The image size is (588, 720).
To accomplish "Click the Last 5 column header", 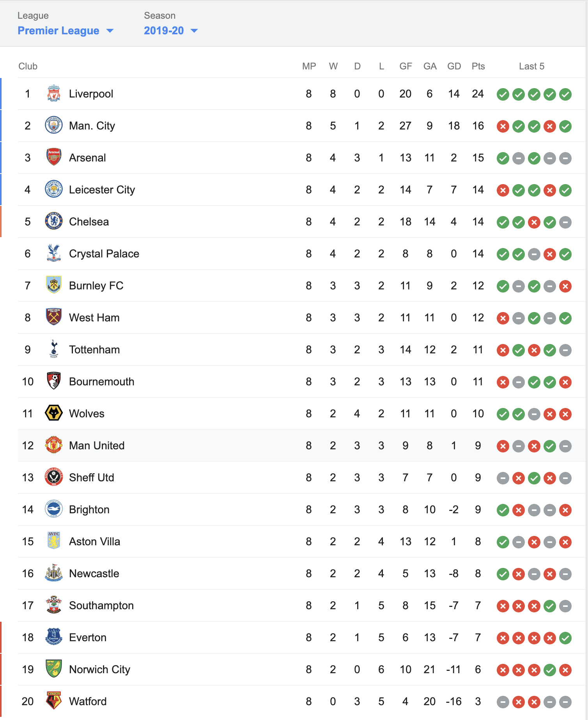I will (x=531, y=66).
